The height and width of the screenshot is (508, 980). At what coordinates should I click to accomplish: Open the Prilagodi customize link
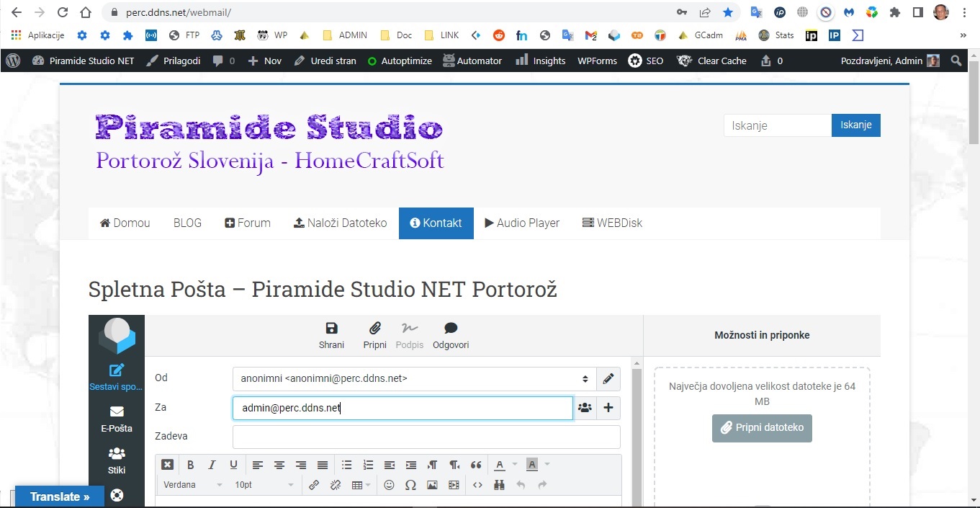pyautogui.click(x=173, y=61)
